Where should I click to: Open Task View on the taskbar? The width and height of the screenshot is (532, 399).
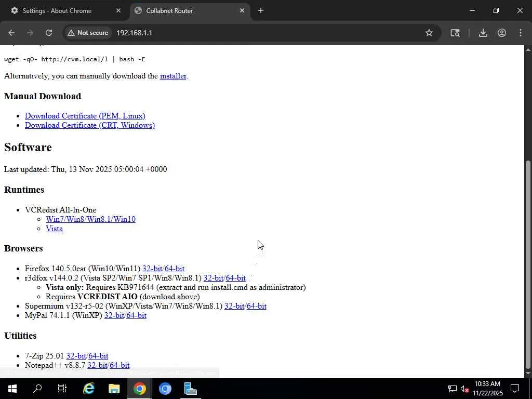coord(62,389)
